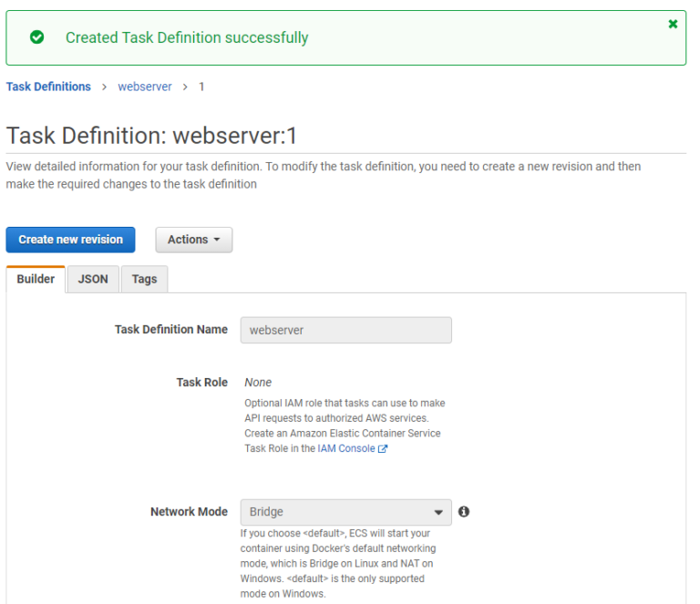The image size is (700, 604).
Task: Follow the IAM Console link
Action: coord(345,449)
